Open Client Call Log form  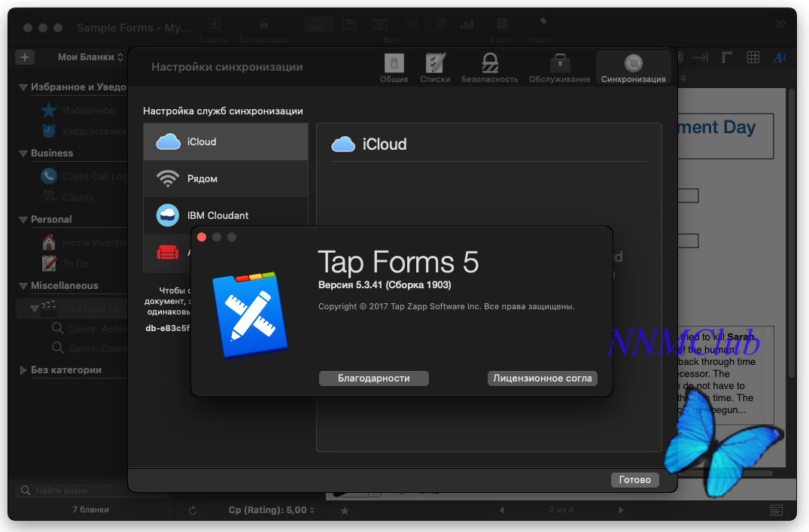point(84,177)
